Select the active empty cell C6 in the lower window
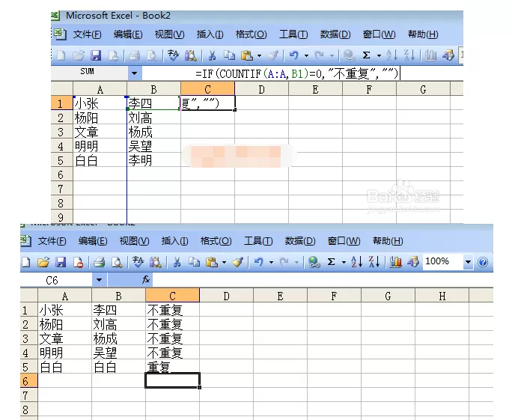The image size is (512, 420). click(x=172, y=380)
